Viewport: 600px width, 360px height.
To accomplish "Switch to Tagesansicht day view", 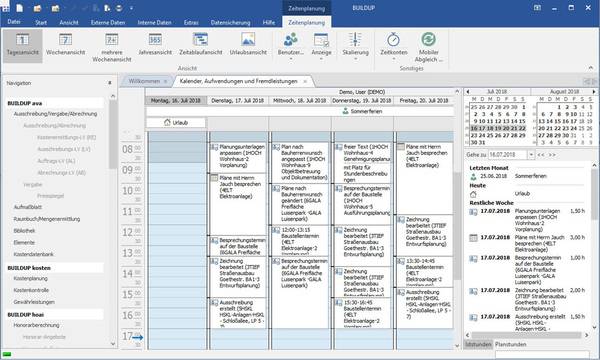I will point(22,45).
